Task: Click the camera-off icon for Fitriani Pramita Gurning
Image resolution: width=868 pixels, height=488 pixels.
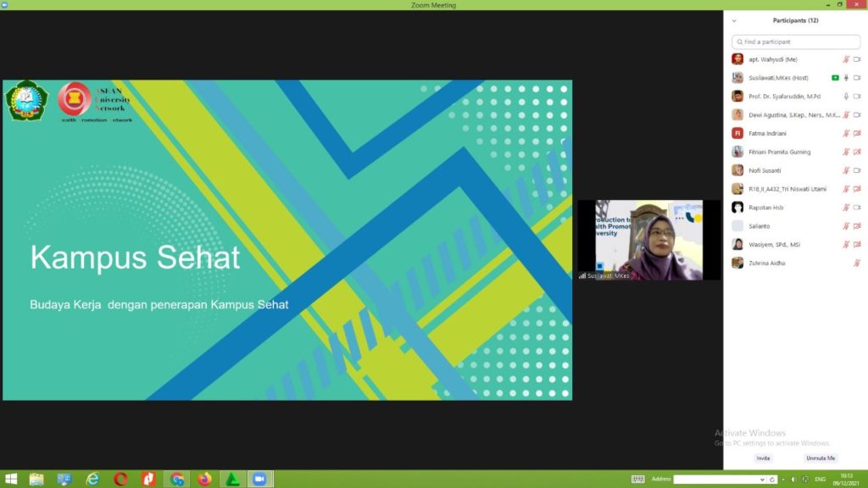Action: [x=857, y=152]
